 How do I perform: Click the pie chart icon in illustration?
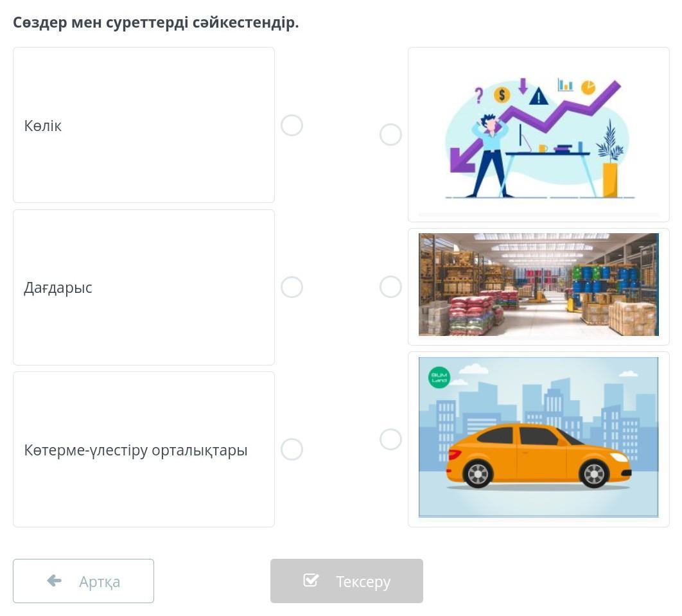point(588,87)
